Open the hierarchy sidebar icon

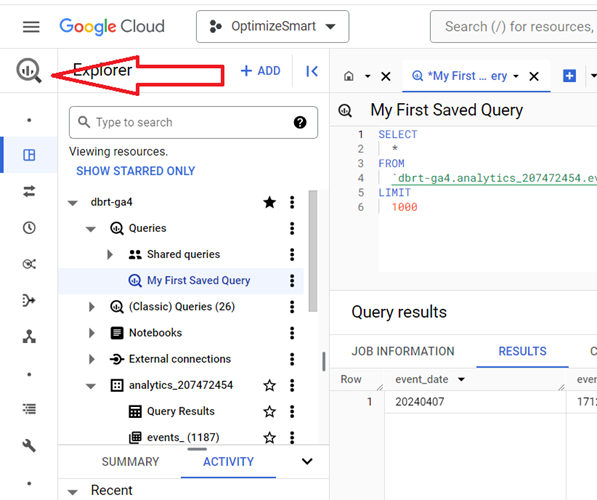pyautogui.click(x=29, y=337)
